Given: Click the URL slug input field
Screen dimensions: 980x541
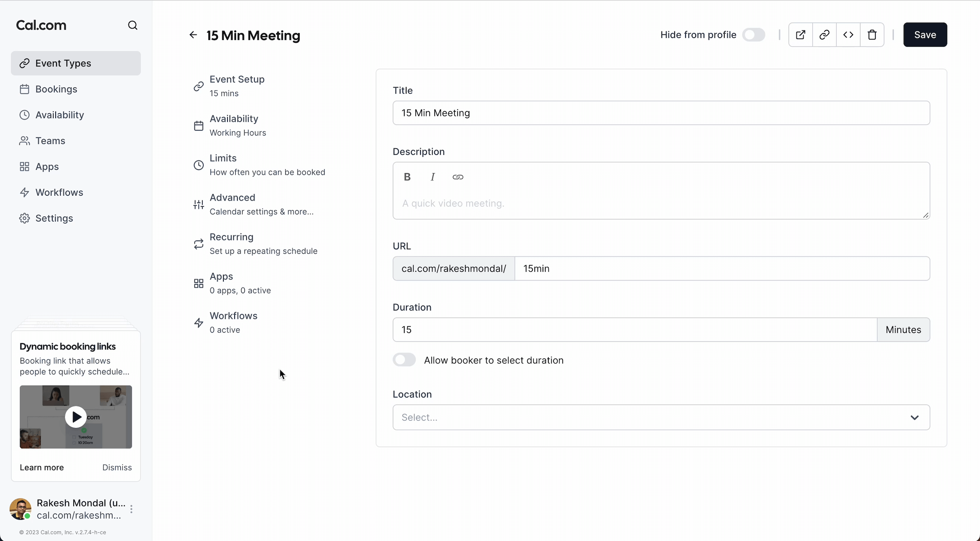Looking at the screenshot, I should click(722, 268).
